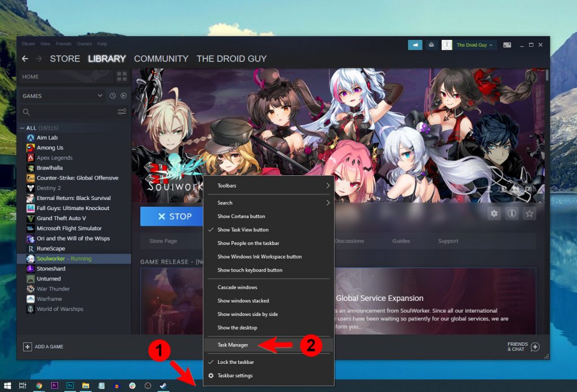
Task: Click the RuneScape game icon
Action: (x=30, y=248)
